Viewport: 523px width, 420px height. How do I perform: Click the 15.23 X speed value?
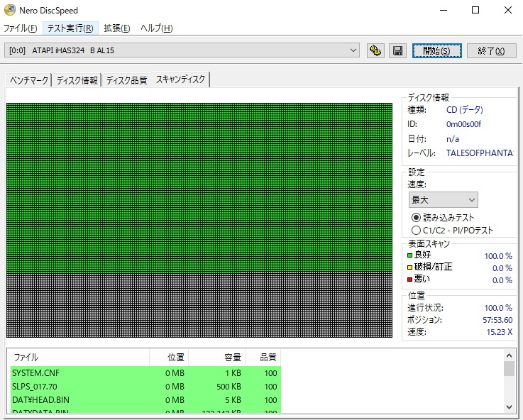[500, 332]
